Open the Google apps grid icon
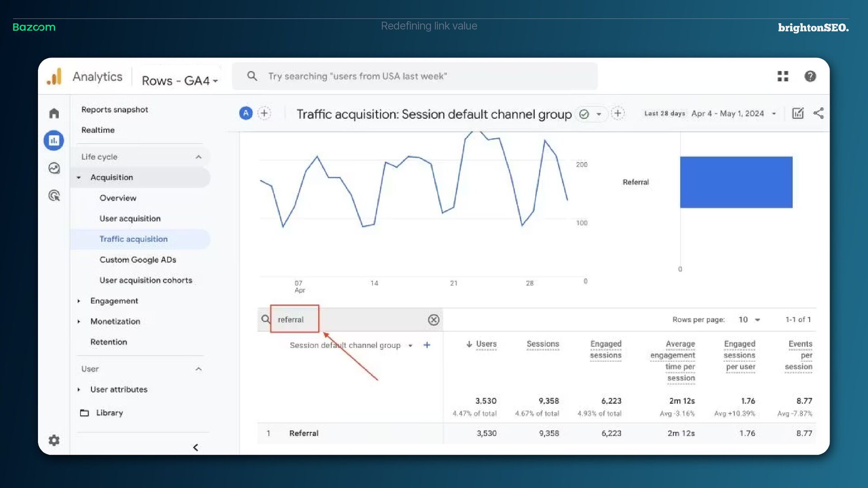 pos(783,76)
